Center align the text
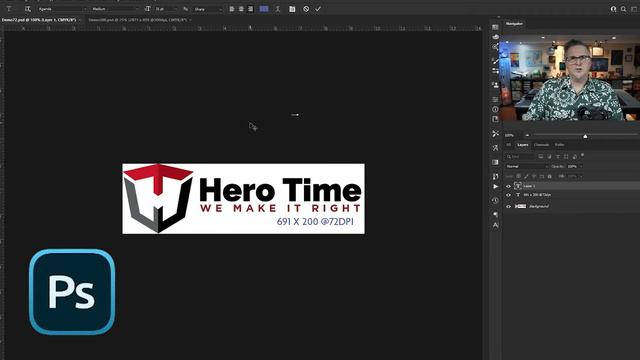The image size is (640, 360). 241,9
